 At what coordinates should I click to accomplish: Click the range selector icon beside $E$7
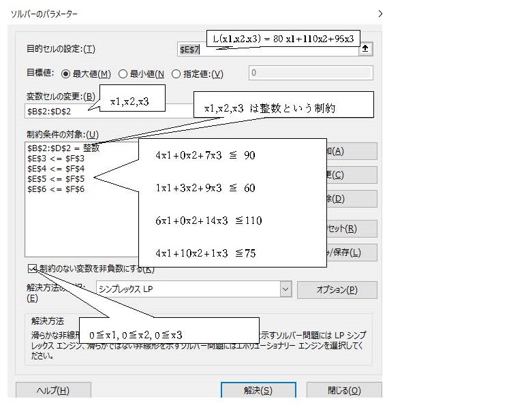point(367,49)
